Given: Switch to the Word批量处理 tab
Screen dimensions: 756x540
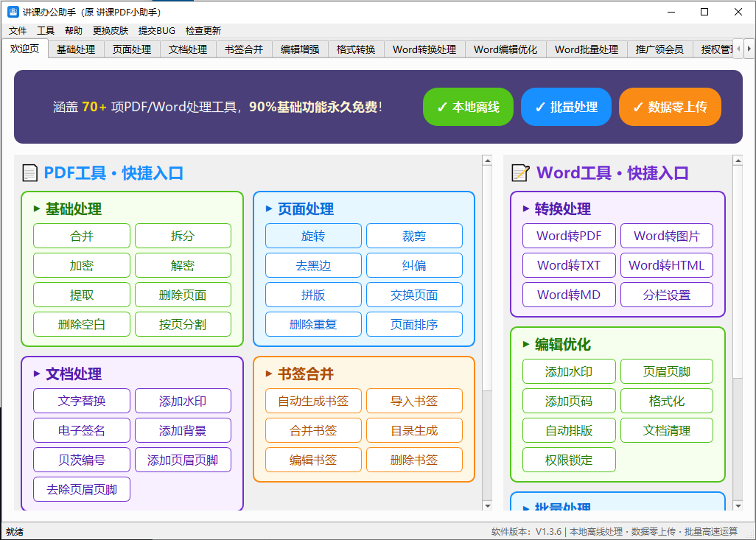Looking at the screenshot, I should pos(587,49).
